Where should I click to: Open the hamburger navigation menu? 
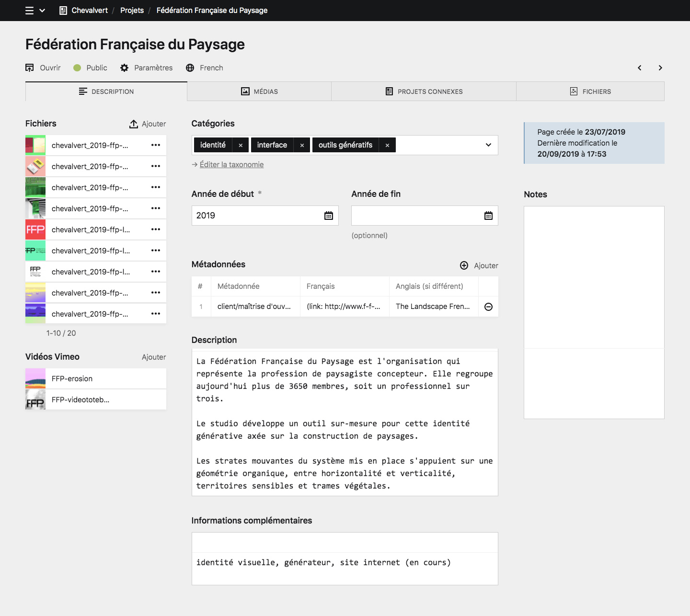coord(28,10)
